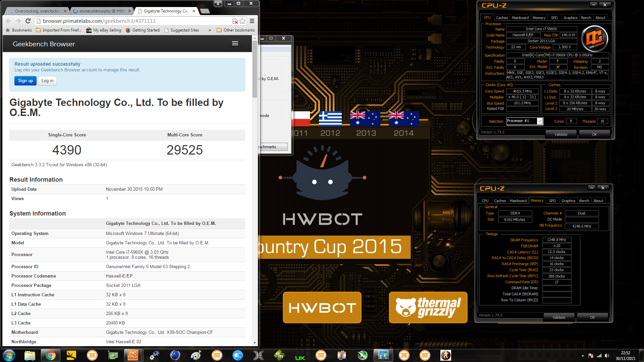Open Caches tab in top CPU-Z window
The width and height of the screenshot is (644, 362).
coord(502,18)
